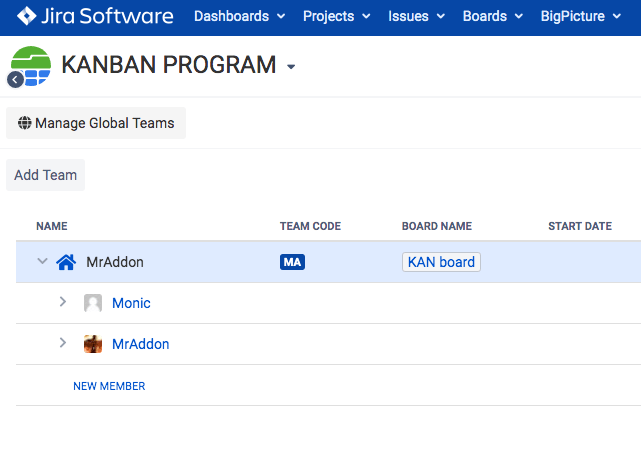Expand the Monic member row

62,302
